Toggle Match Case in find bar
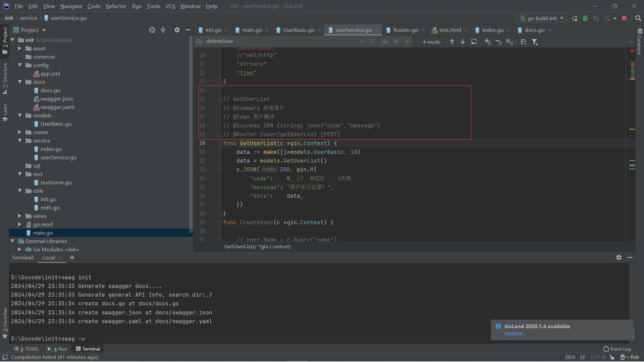The width and height of the screenshot is (644, 362). (x=385, y=42)
